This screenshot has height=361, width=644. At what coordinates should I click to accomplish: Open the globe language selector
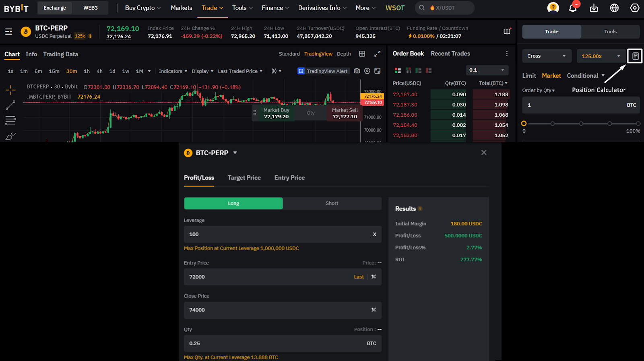point(614,8)
